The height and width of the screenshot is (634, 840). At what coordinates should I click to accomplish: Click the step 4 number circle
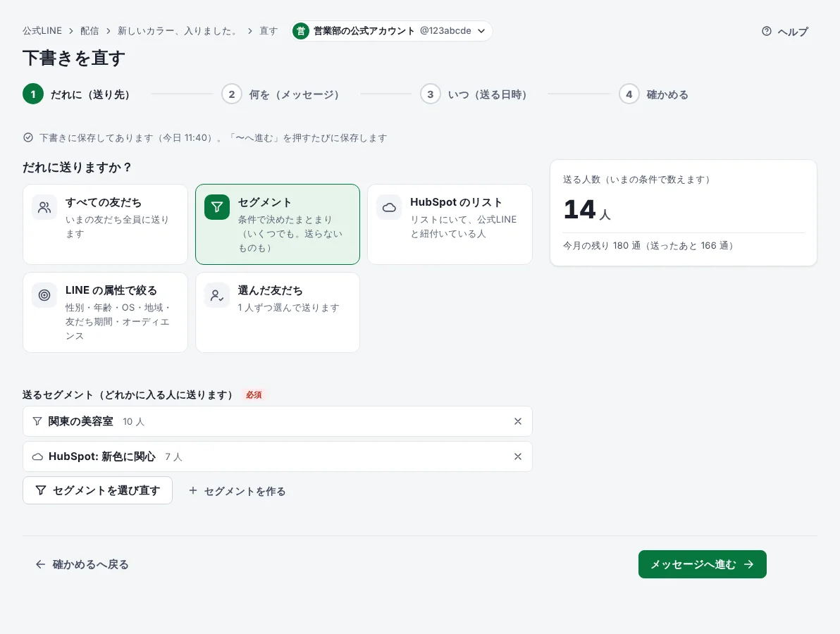(629, 94)
